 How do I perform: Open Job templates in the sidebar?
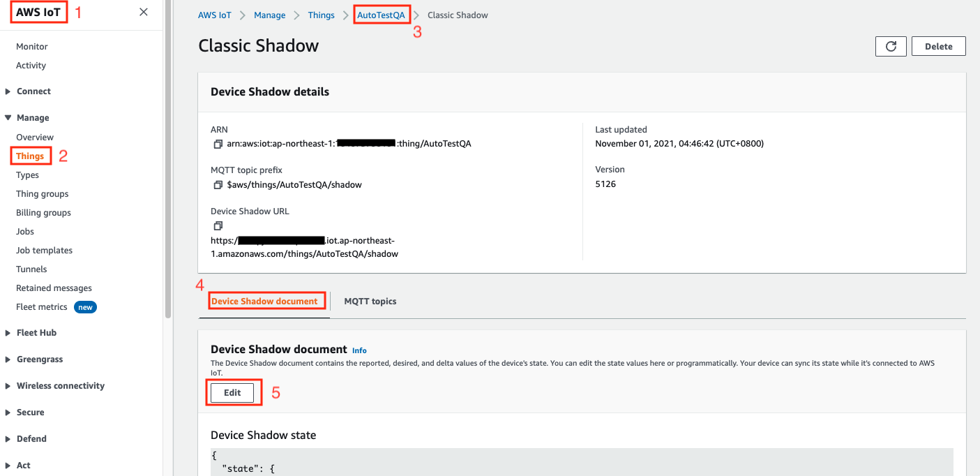44,251
